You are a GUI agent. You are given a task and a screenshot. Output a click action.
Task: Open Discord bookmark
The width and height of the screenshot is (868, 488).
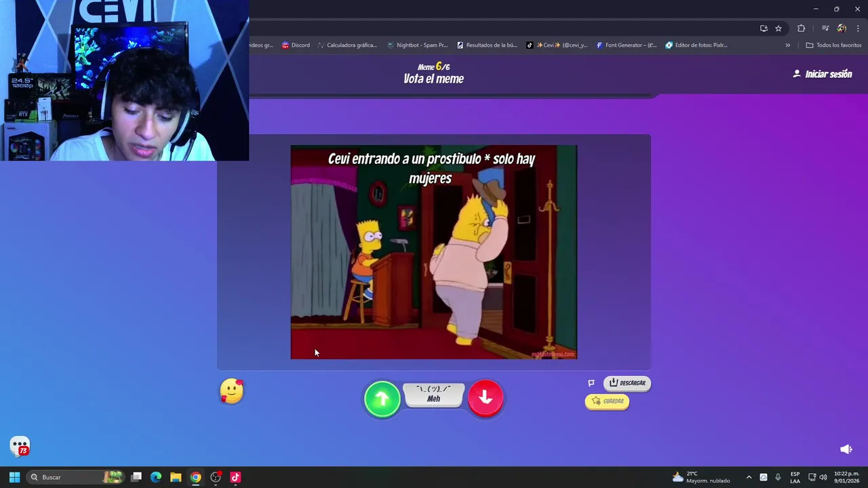pyautogui.click(x=296, y=45)
